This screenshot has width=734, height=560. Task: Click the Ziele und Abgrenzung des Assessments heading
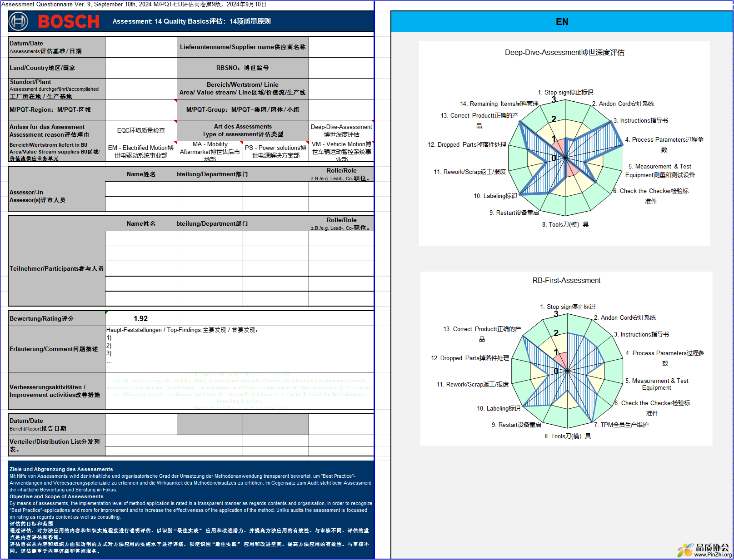tap(61, 469)
